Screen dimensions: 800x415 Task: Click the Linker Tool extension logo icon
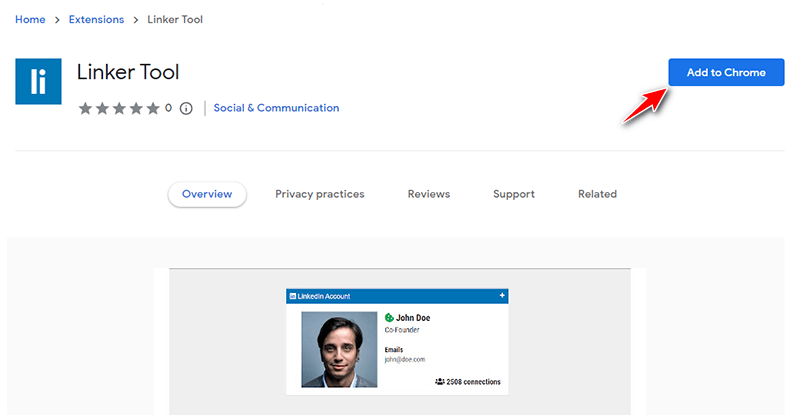click(38, 81)
